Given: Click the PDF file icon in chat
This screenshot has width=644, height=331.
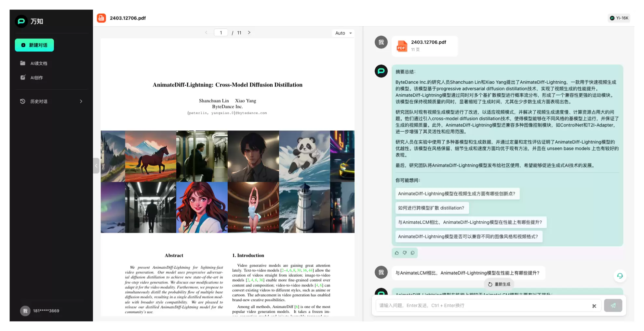Looking at the screenshot, I should [402, 46].
